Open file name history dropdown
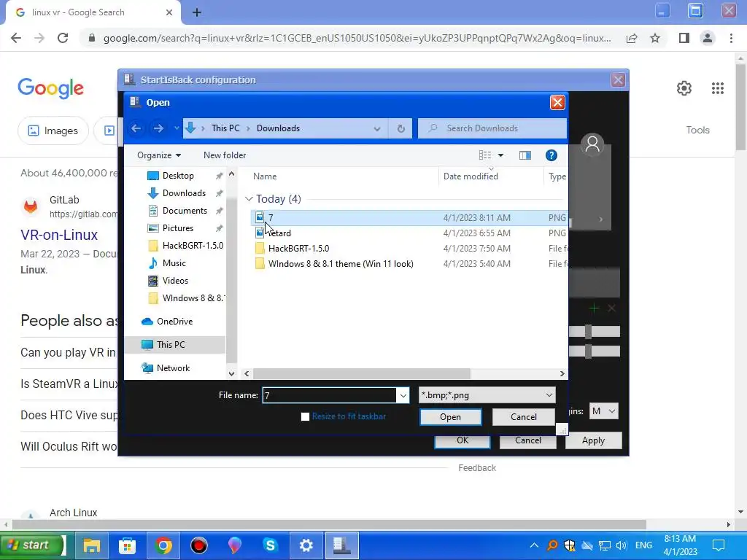The image size is (747, 560). (x=403, y=395)
